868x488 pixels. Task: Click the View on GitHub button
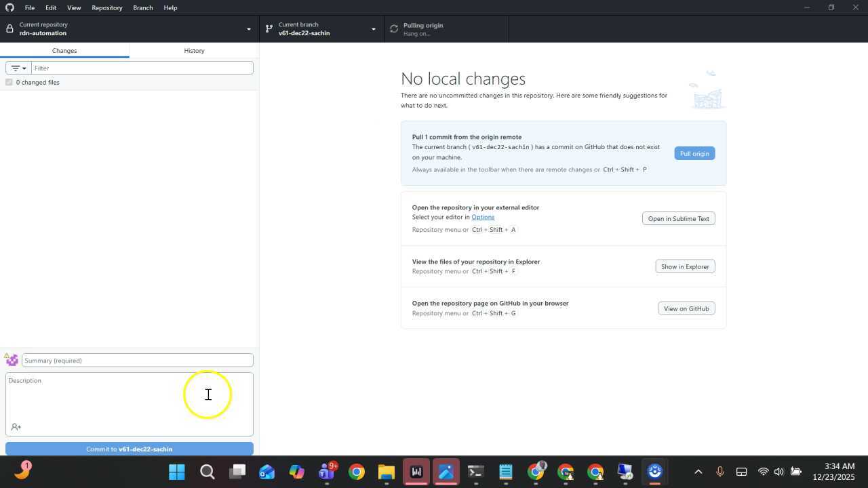click(x=686, y=308)
